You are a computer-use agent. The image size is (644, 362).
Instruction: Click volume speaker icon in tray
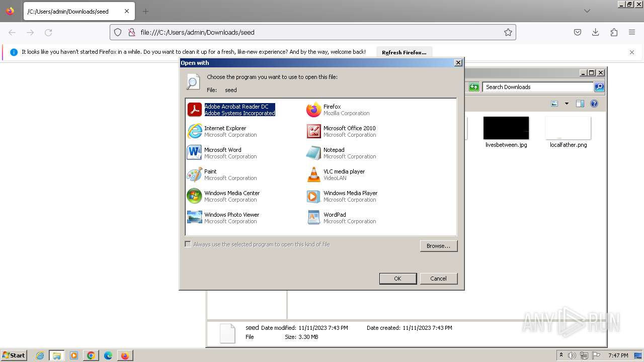(x=572, y=355)
